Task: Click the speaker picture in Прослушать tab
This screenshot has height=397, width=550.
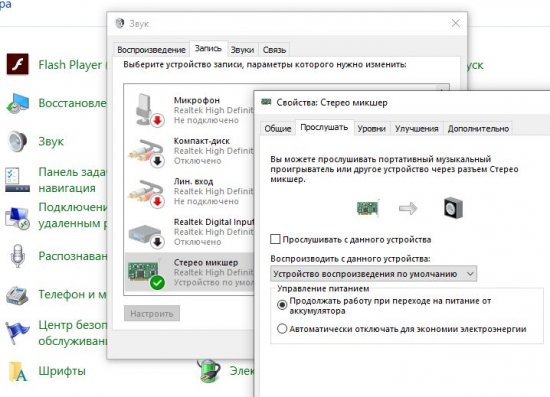Action: (453, 208)
